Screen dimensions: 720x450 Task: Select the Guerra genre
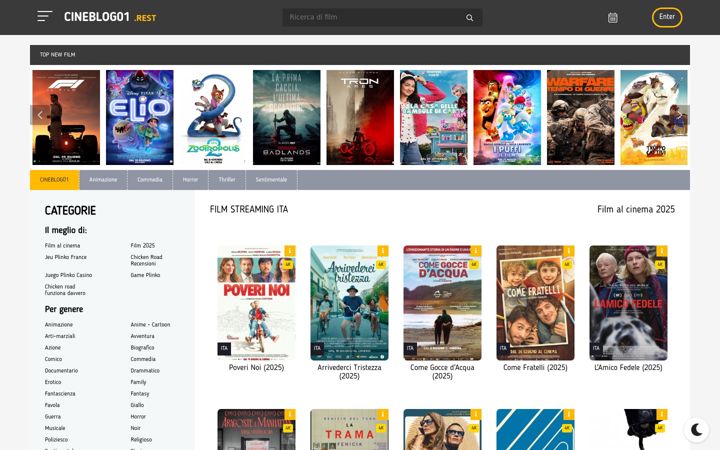[53, 416]
